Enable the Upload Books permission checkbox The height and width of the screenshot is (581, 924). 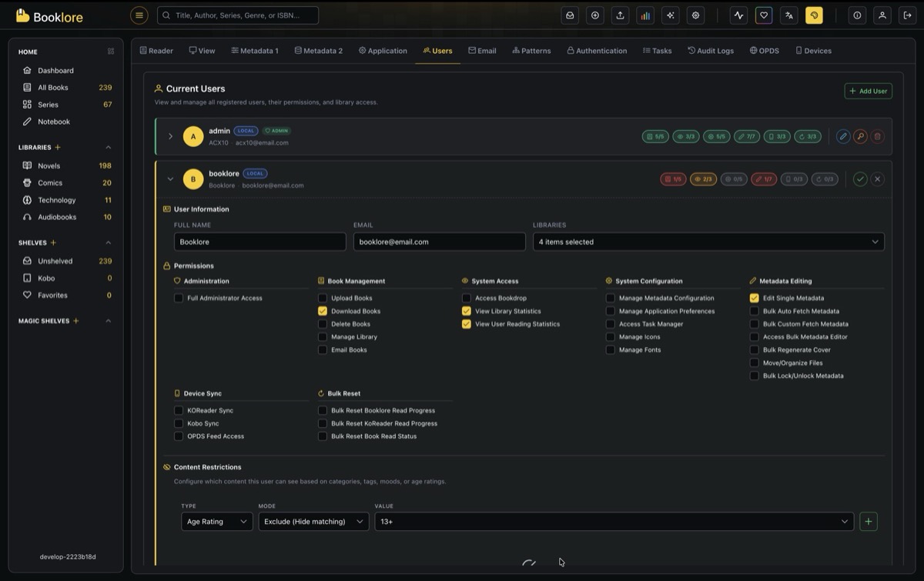coord(323,298)
